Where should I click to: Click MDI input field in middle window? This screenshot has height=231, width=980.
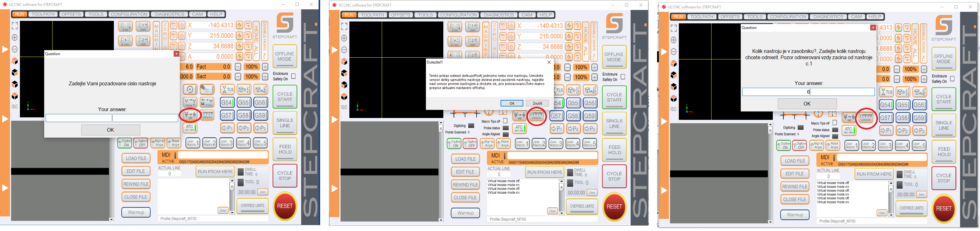(x=552, y=156)
